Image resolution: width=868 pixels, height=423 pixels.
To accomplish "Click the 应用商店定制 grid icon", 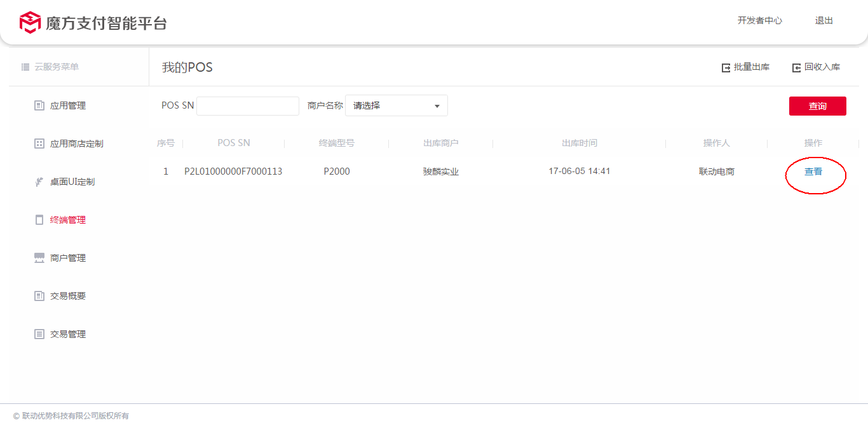I will pos(39,144).
